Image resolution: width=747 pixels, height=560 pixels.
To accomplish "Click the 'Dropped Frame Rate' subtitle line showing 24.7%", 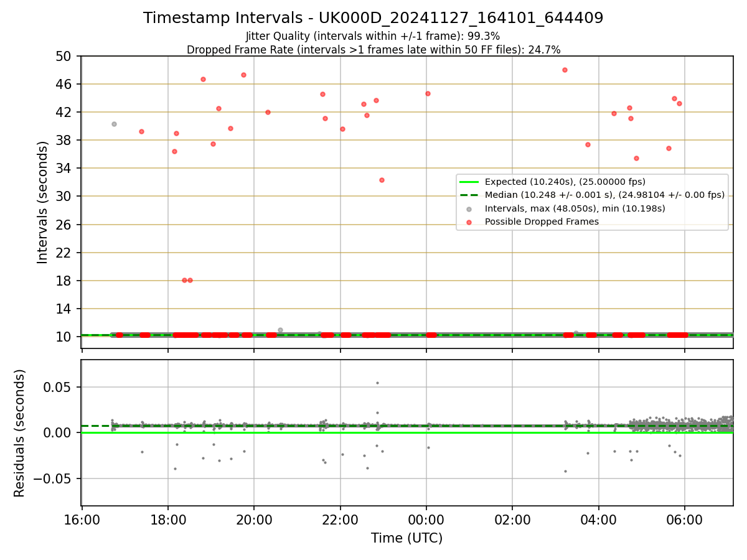I will point(374,50).
